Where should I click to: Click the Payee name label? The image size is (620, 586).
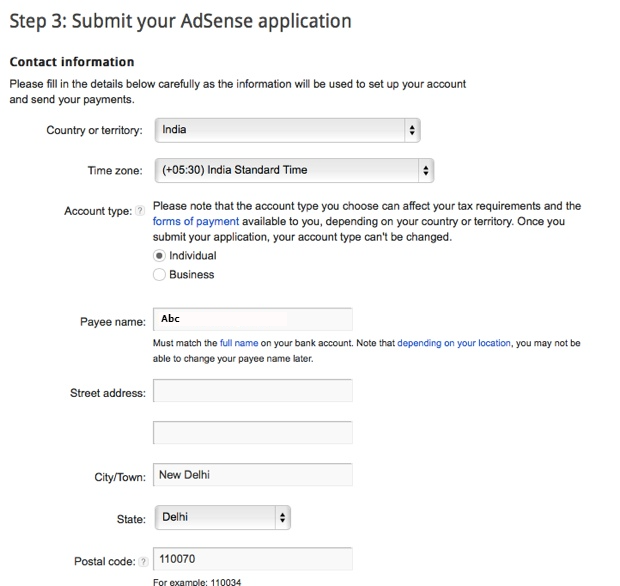point(113,322)
